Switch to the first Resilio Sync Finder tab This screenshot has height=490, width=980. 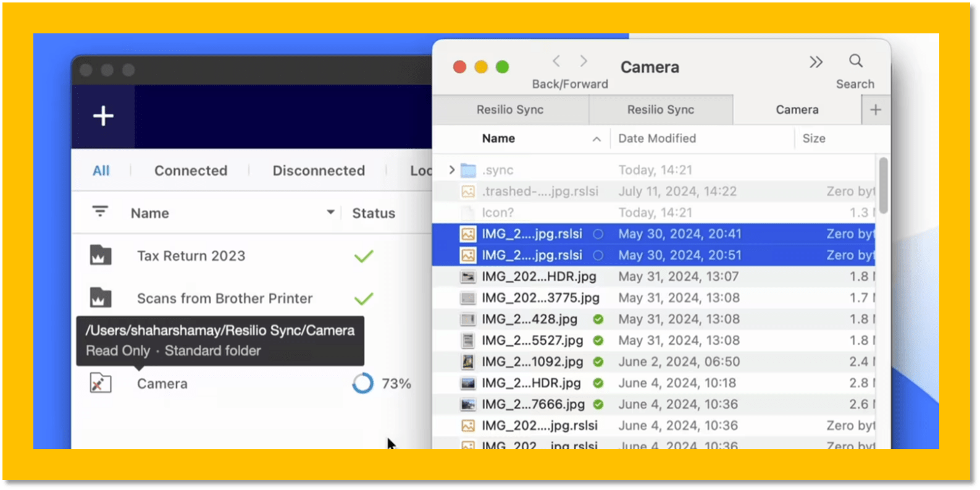click(510, 110)
